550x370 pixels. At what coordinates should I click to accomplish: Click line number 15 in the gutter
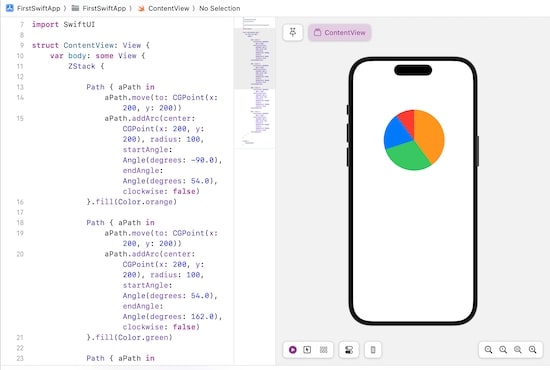[x=20, y=119]
